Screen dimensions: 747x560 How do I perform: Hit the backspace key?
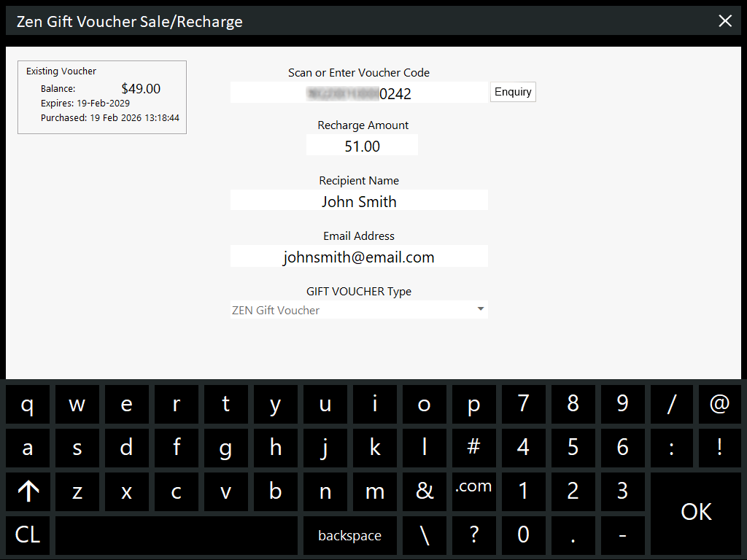click(x=349, y=535)
